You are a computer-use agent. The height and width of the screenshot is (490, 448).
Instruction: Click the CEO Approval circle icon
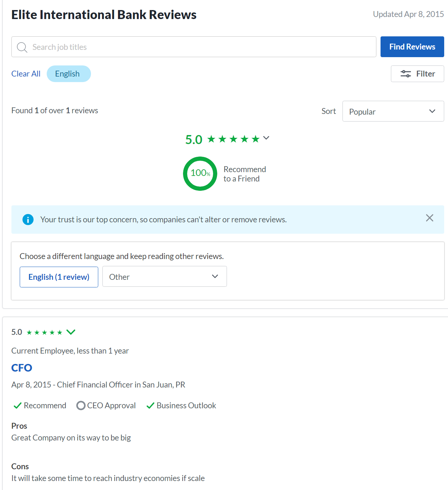pyautogui.click(x=81, y=406)
